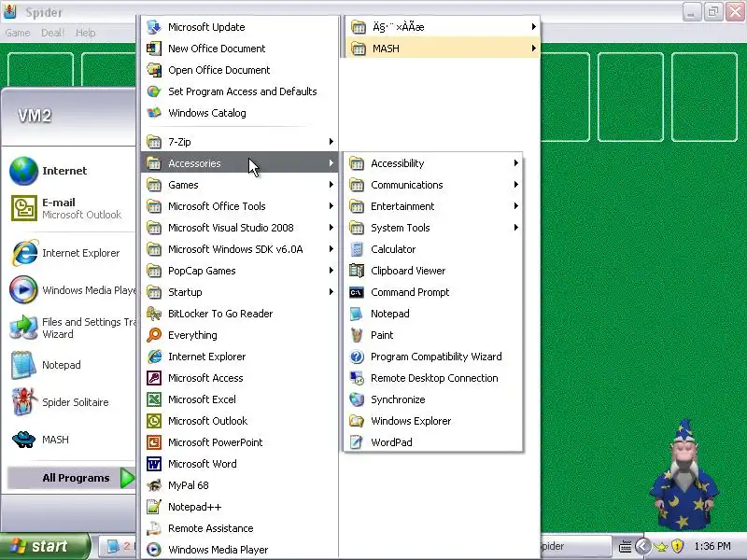Open MASH from Start menu recent list
This screenshot has height=560, width=747.
pos(70,439)
